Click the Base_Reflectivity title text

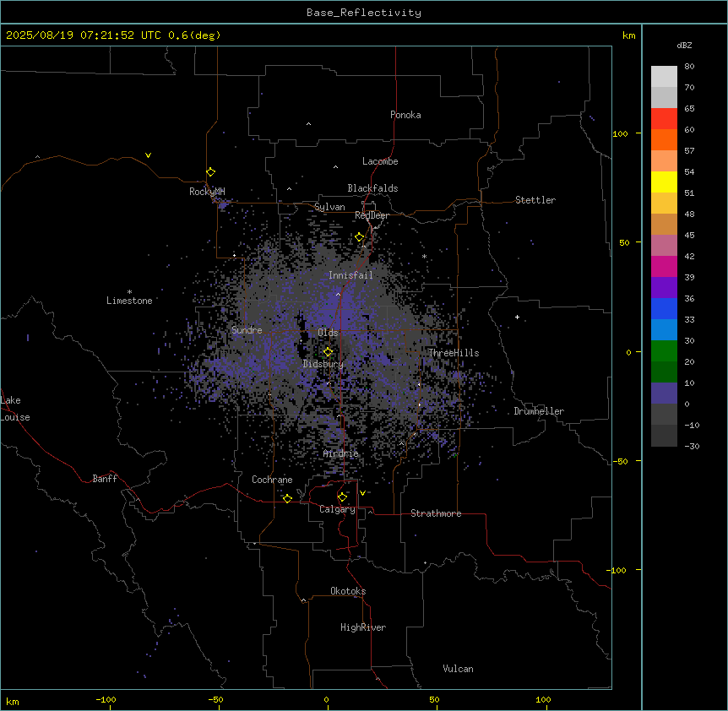tap(363, 13)
